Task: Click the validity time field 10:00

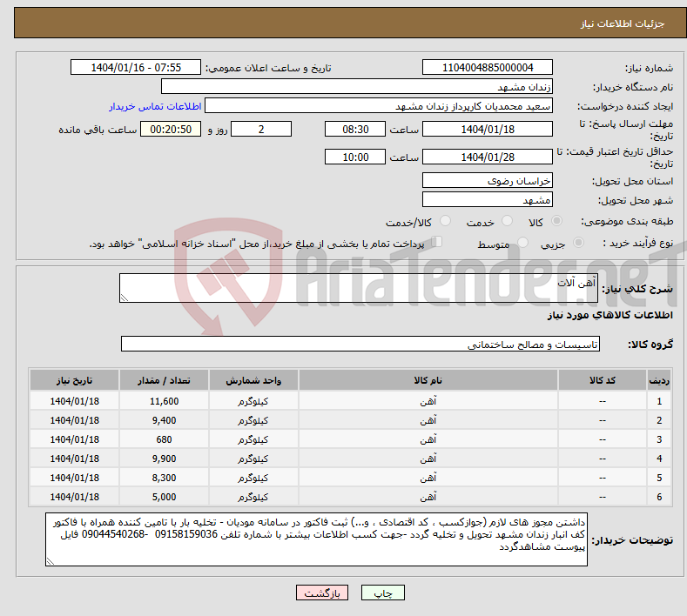Action: pyautogui.click(x=355, y=157)
